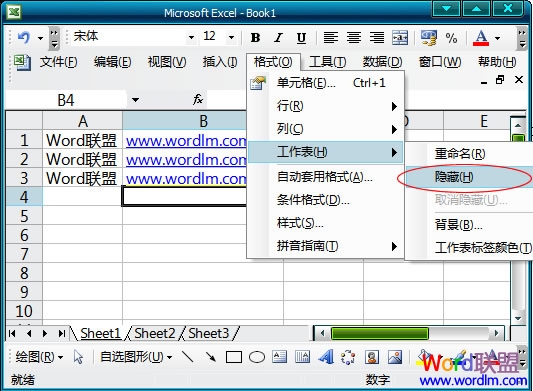533x391 pixels.
Task: Click the horizontal scrollbar green thumb
Action: [379, 334]
